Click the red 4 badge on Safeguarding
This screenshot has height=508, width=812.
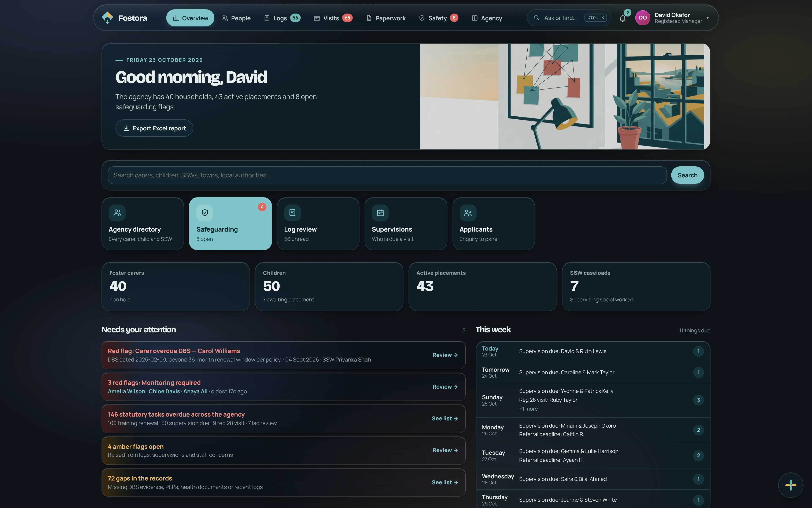(x=262, y=207)
